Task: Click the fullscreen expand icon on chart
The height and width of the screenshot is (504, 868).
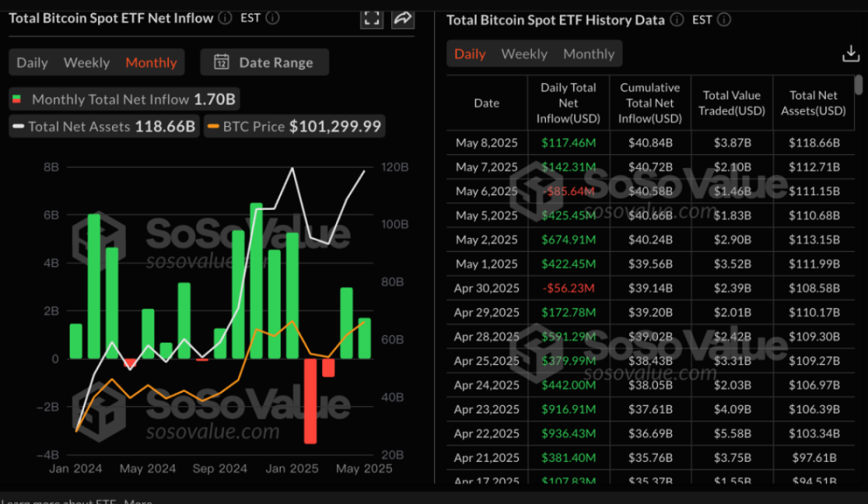Action: pos(372,19)
